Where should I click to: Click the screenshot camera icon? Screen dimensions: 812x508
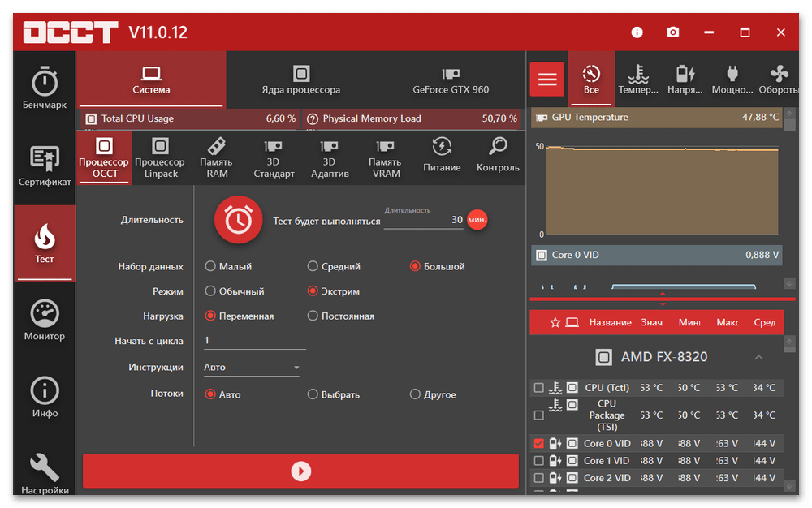672,32
